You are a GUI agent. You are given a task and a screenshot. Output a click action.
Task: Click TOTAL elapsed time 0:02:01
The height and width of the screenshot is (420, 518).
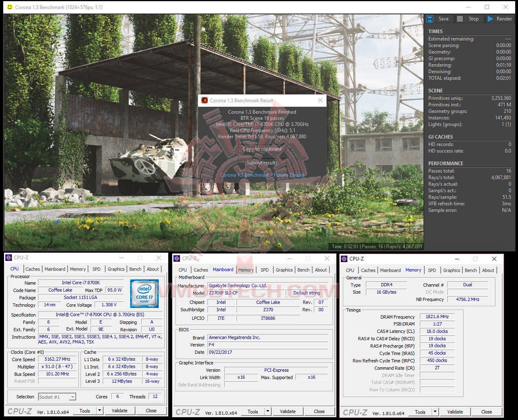[503, 78]
